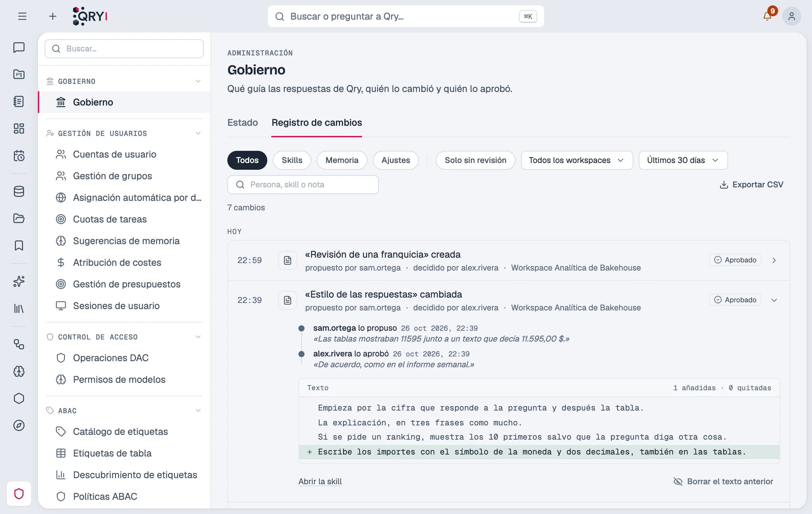Open the open-folder icon in left rail

[x=19, y=218]
